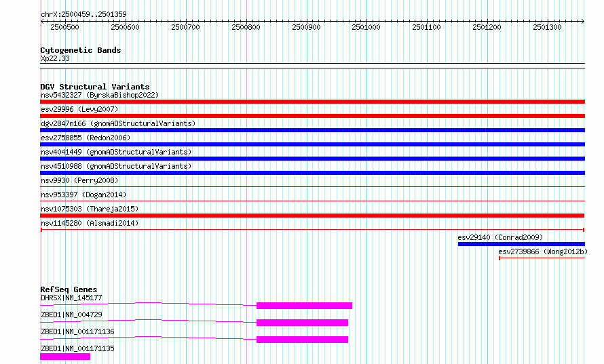This screenshot has width=604, height=364.
Task: Open transcript ZBED1|NM_004729 label
Action: (x=71, y=315)
